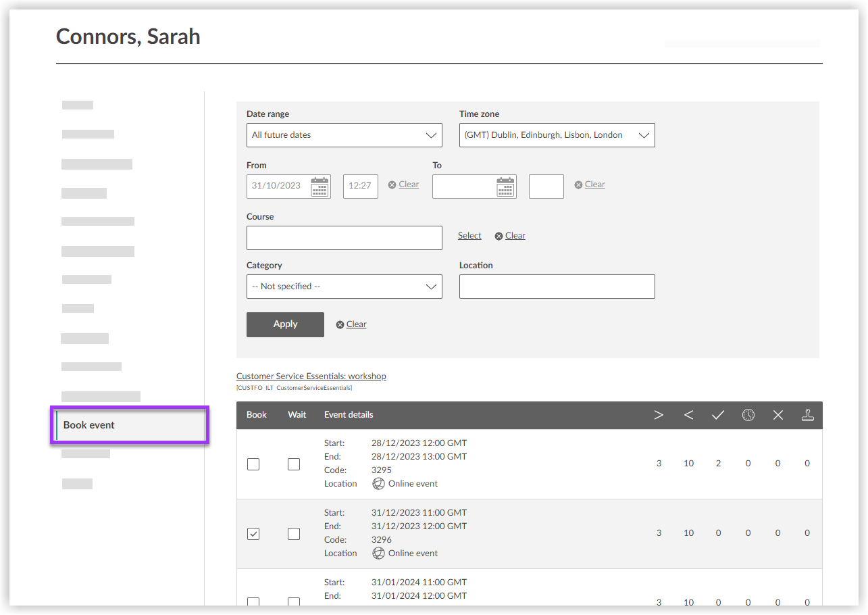Uncheck Book checkbox for event 3296
Screen dimensions: 868x615
(253, 534)
